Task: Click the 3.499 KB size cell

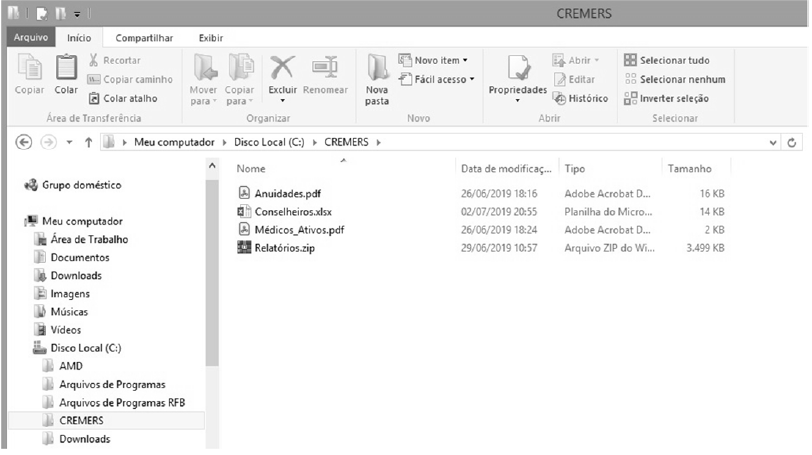Action: pos(705,248)
